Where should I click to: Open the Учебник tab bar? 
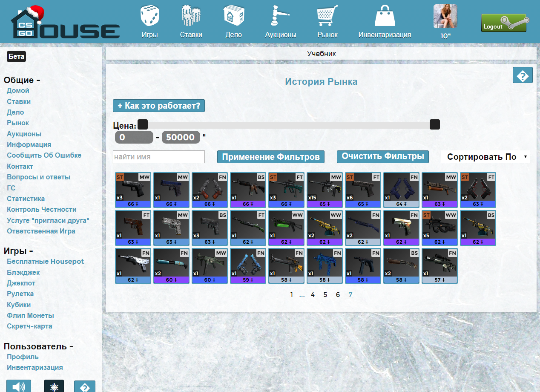tap(321, 54)
